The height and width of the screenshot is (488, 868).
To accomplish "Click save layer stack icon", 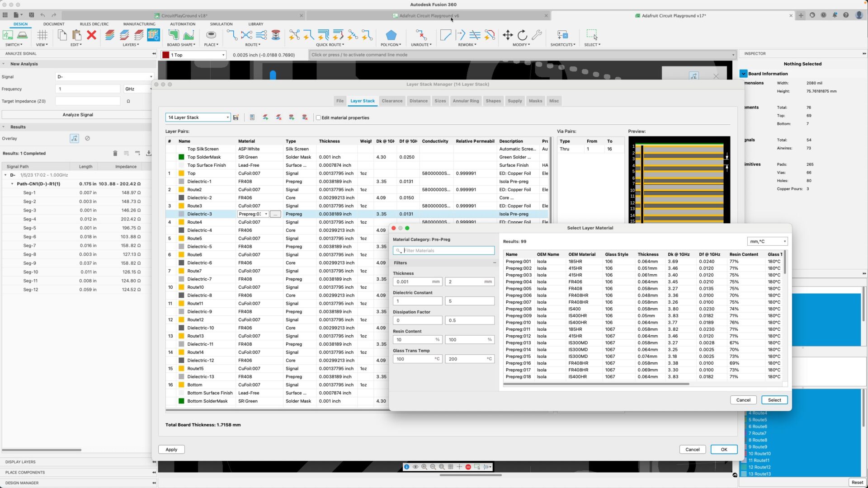I will click(236, 117).
